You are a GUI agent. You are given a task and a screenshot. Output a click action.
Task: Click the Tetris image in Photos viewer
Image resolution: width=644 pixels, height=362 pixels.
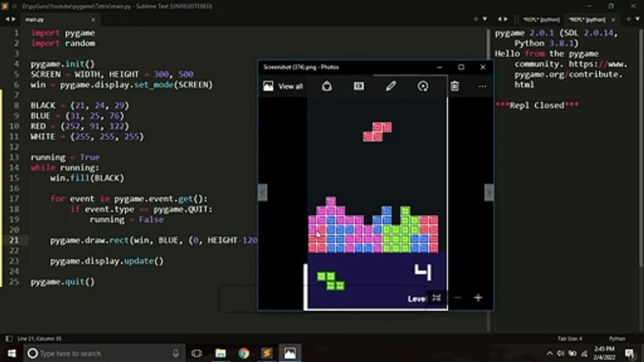tap(377, 204)
